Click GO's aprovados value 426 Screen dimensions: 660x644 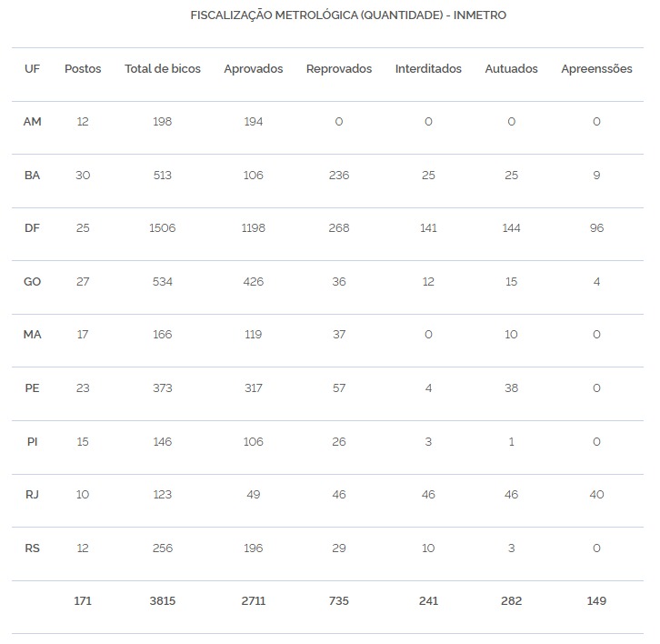[254, 282]
